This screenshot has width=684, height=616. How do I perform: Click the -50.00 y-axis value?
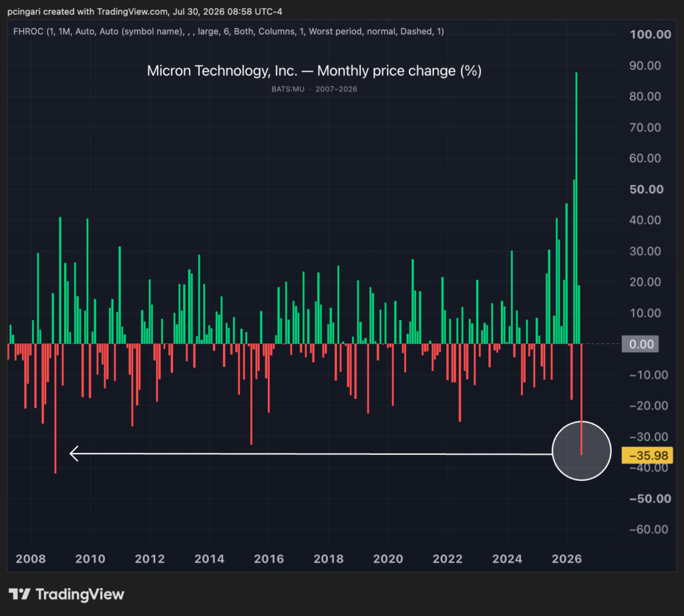tap(650, 498)
